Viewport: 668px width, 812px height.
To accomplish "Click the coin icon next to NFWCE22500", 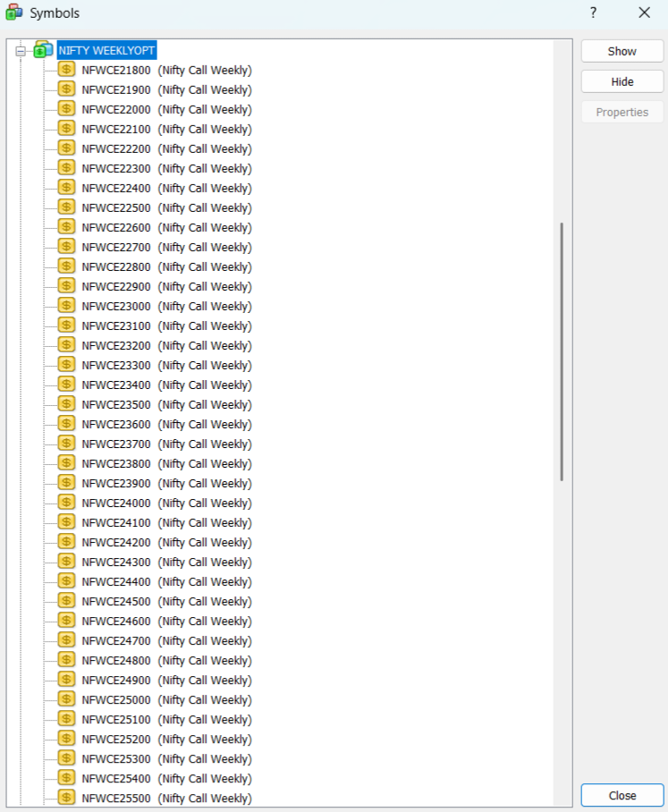I will pos(66,207).
